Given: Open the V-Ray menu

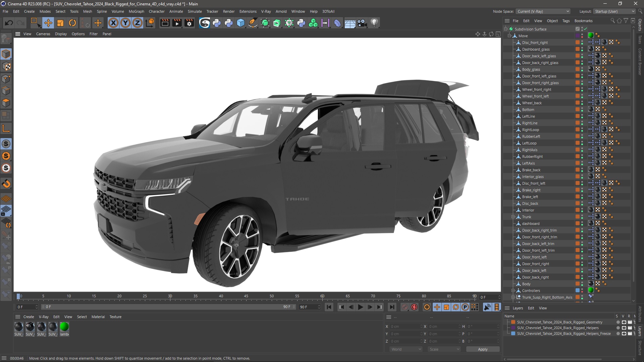Looking at the screenshot, I should 266,11.
